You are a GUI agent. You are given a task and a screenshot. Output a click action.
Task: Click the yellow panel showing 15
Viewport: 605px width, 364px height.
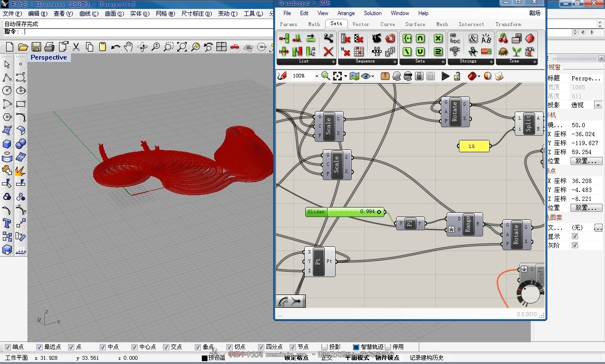click(x=474, y=147)
